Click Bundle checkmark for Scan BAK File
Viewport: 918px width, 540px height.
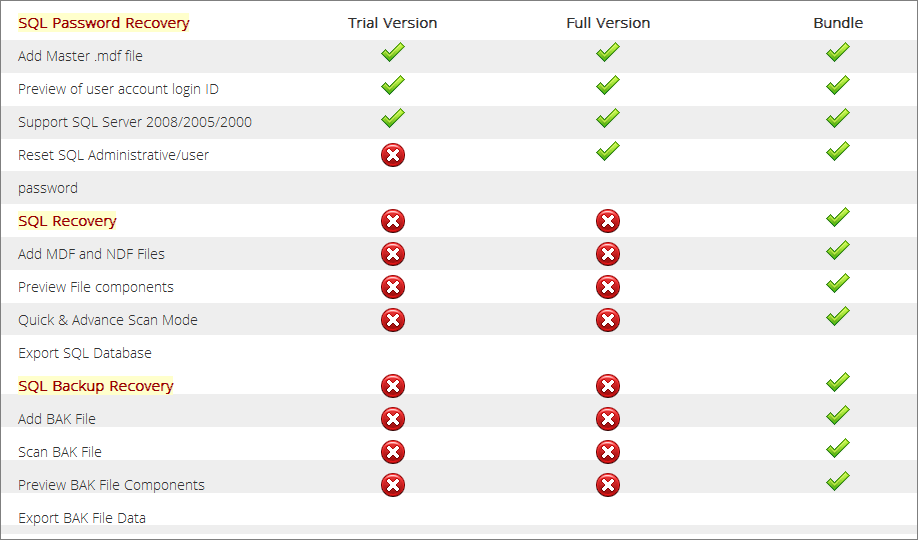click(838, 448)
